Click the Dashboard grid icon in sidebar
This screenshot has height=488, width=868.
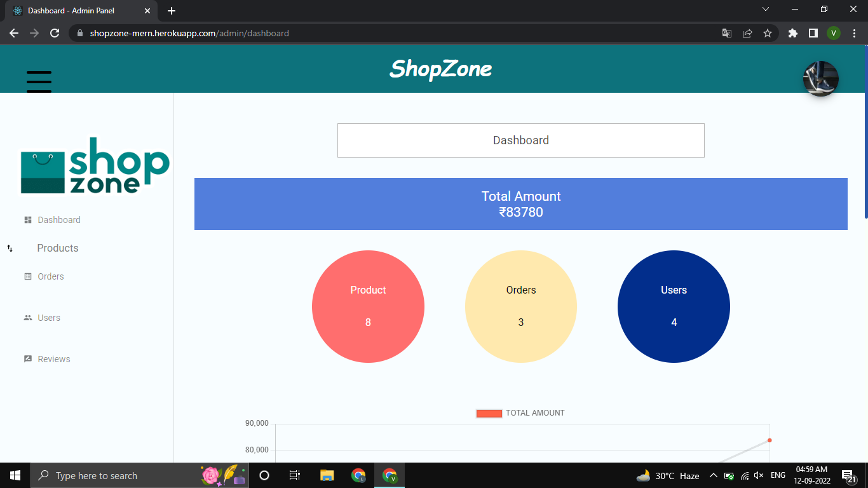coord(27,219)
